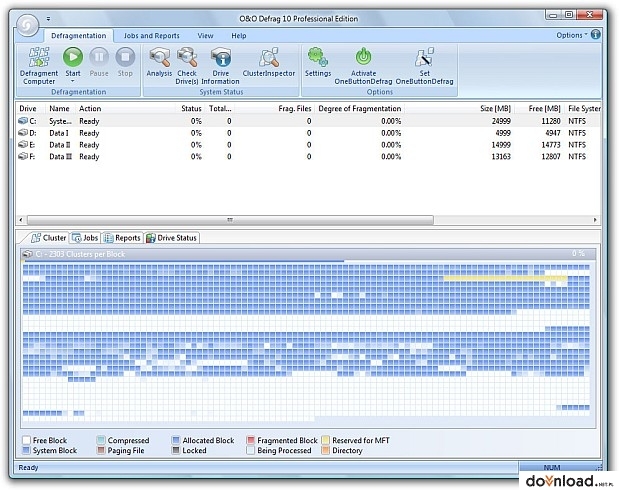The height and width of the screenshot is (490, 619).
Task: Switch to the Defragmentation ribbon tab
Action: pos(79,36)
